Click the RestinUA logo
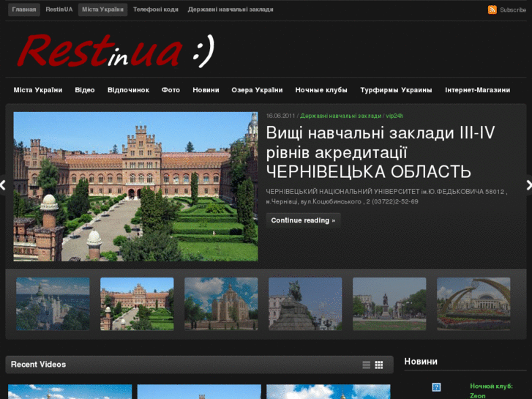The height and width of the screenshot is (399, 532). coord(116,51)
